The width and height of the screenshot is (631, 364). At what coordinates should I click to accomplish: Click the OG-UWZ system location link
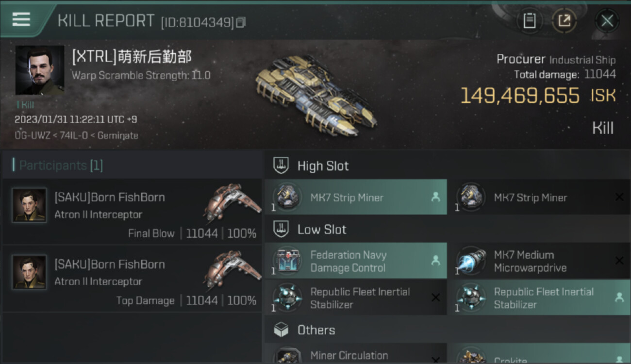point(32,135)
